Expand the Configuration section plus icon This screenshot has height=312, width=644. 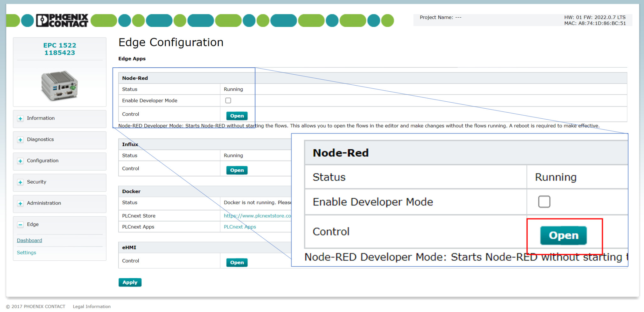[20, 161]
